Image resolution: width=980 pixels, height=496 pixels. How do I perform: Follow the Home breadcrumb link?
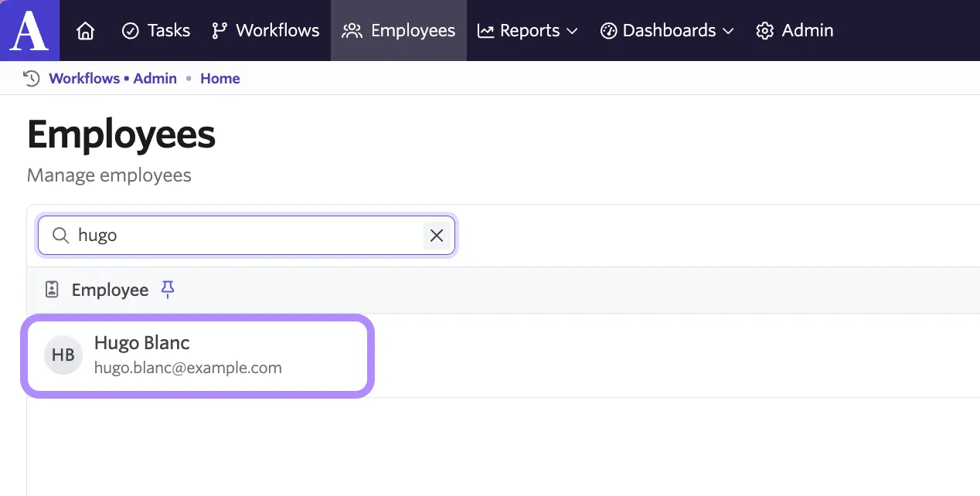point(220,78)
